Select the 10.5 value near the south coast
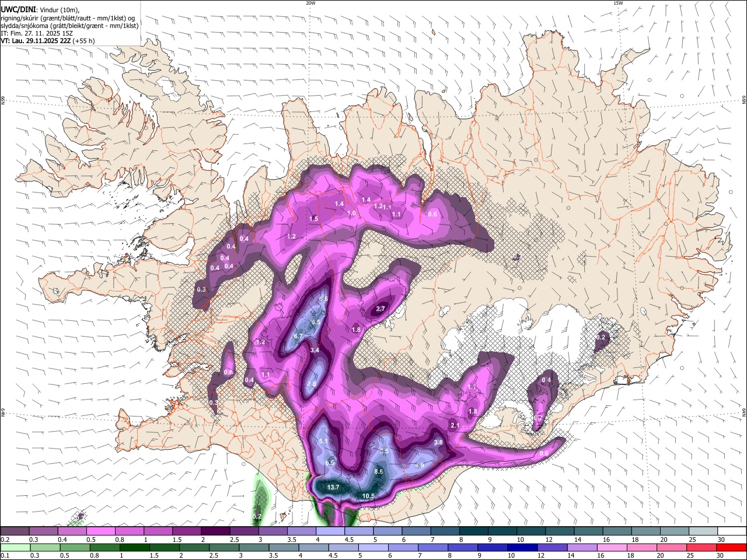Screen dimensions: 747x560 368,496
